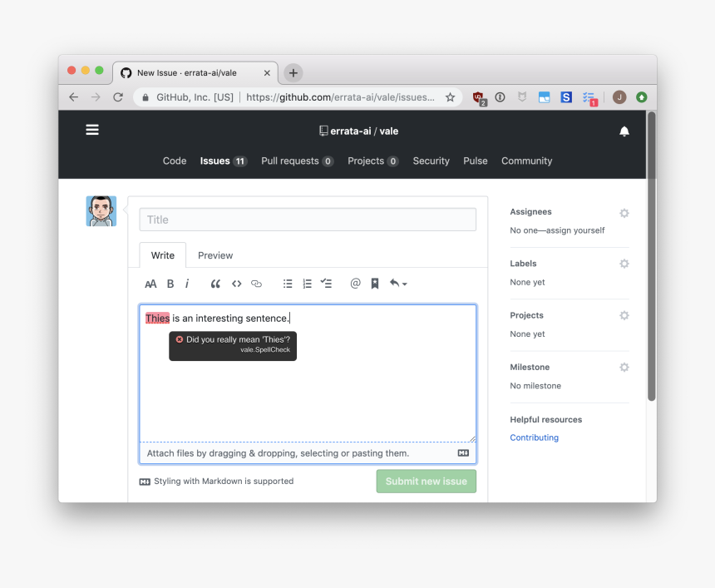Click the spell check tooltip message

click(233, 346)
